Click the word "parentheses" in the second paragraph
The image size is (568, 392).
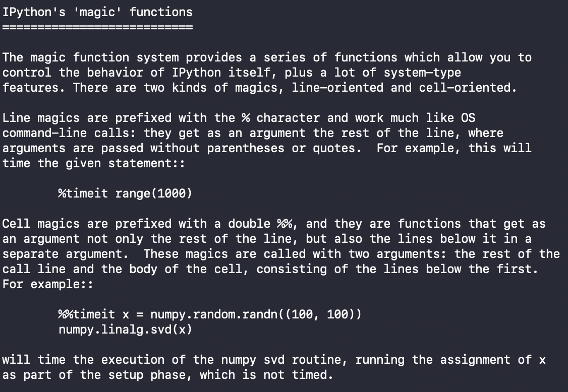click(x=246, y=148)
